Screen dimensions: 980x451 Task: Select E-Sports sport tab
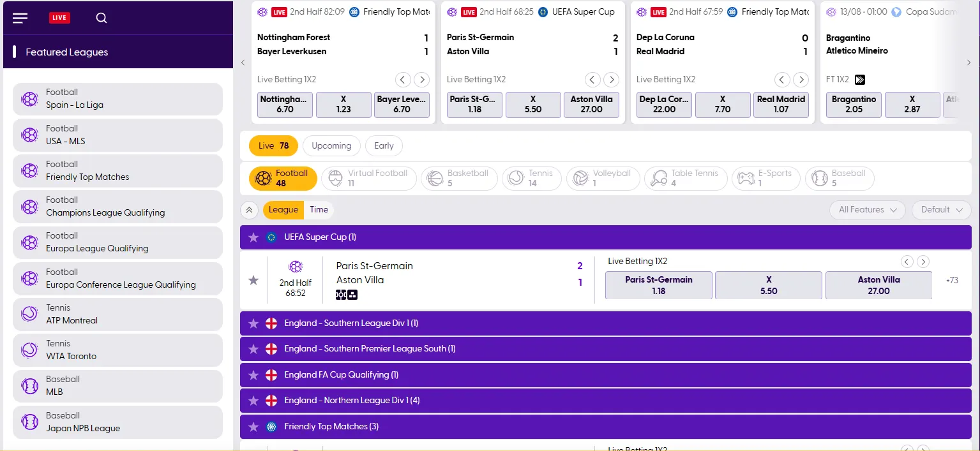(766, 179)
